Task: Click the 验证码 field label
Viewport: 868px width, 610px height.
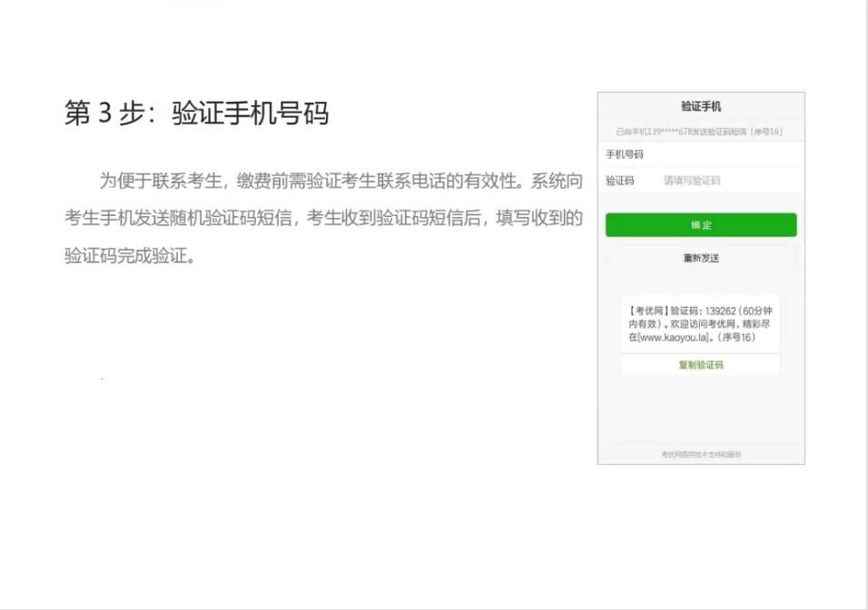Action: pos(620,181)
